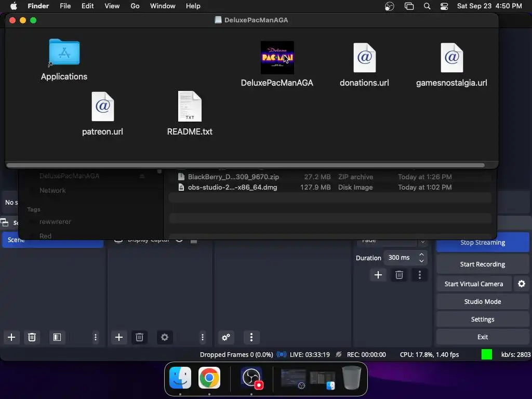Open transition properties three-dot menu
The width and height of the screenshot is (532, 399).
coord(420,275)
